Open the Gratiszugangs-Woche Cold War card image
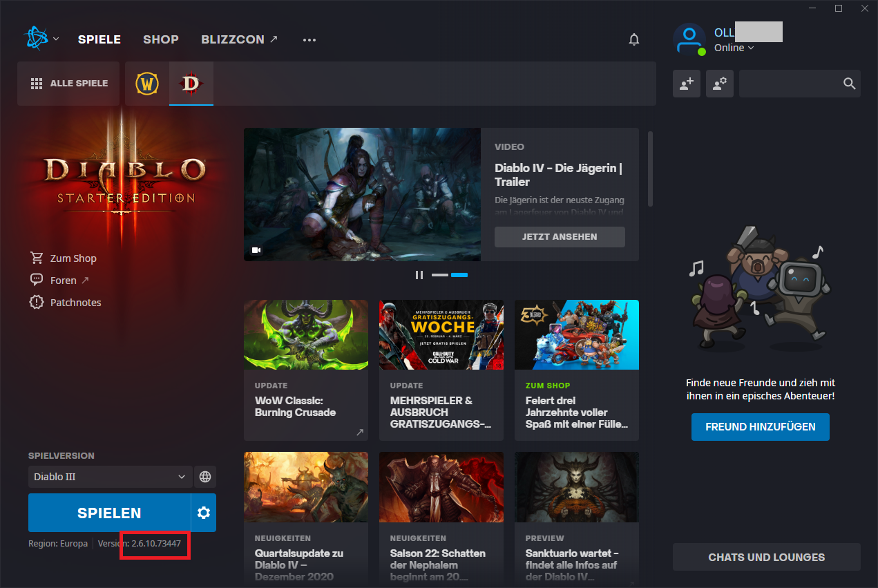 coord(441,335)
